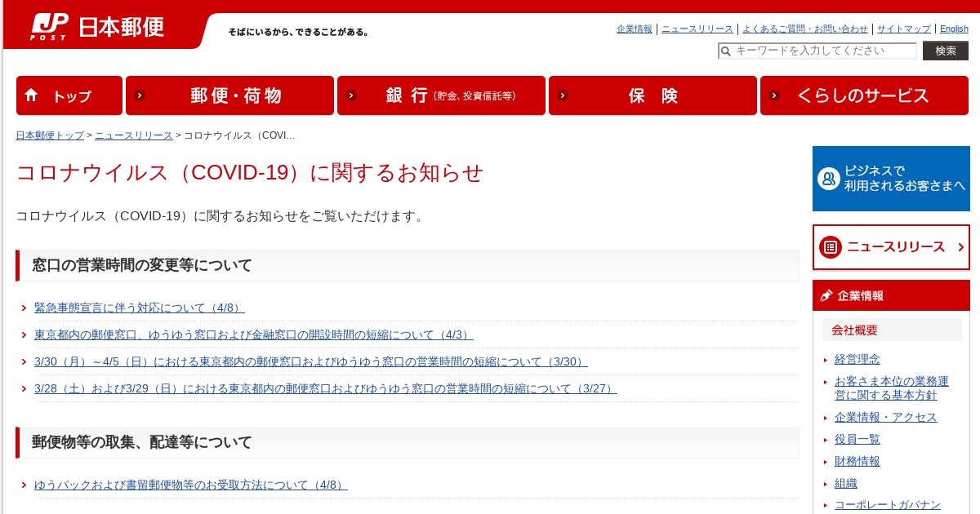
Task: Open 企業情報・アクセス sidebar link
Action: tap(886, 417)
